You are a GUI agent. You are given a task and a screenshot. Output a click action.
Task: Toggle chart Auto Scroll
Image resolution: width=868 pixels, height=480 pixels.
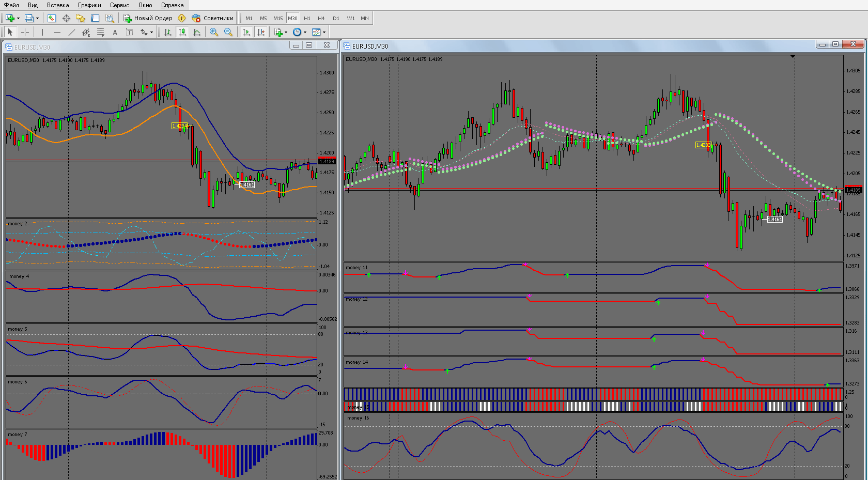(x=246, y=32)
